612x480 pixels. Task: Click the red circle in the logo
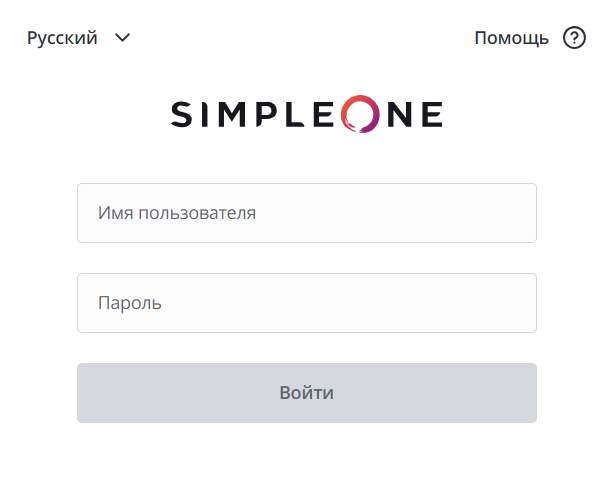360,115
